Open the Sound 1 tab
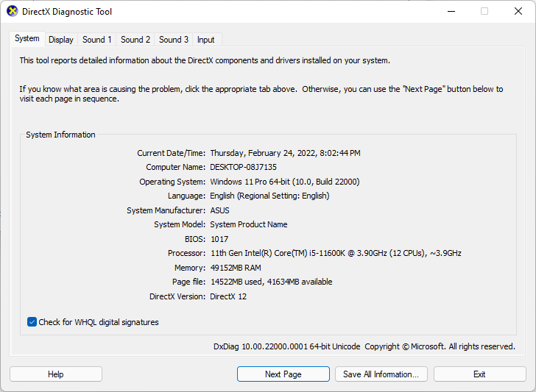This screenshot has height=392, width=536. coord(96,40)
